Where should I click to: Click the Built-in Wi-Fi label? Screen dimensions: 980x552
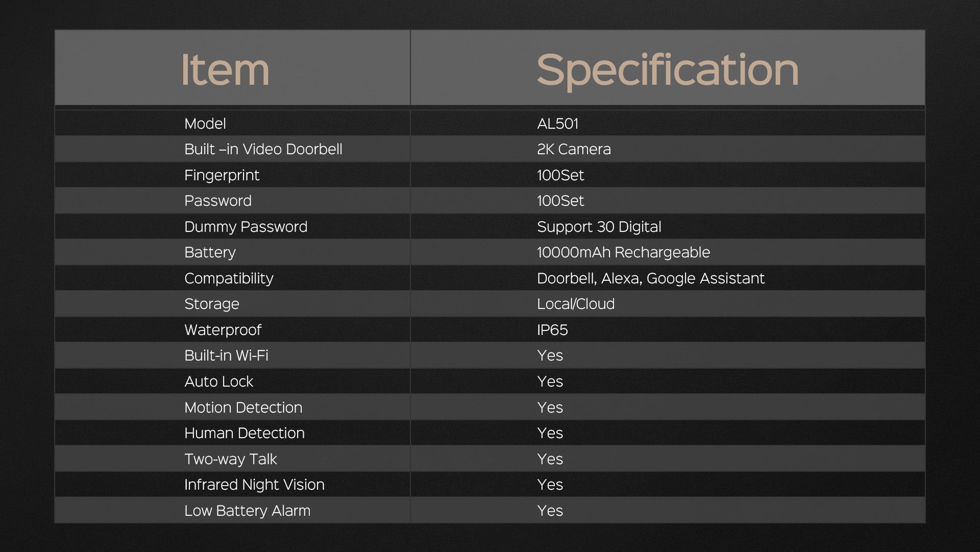coord(226,355)
